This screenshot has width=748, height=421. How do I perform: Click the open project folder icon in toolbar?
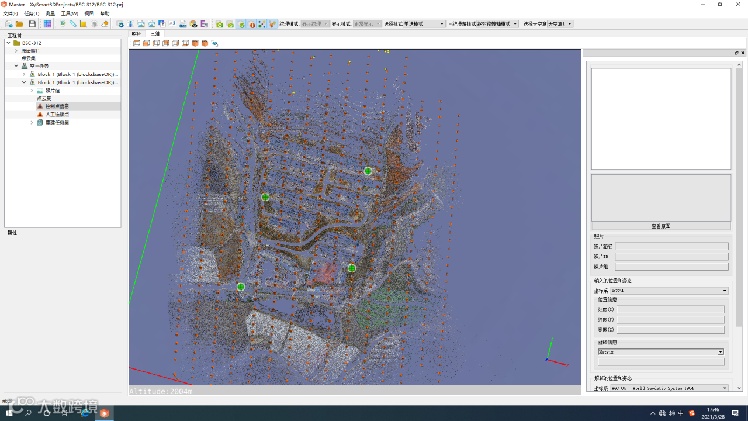(19, 23)
